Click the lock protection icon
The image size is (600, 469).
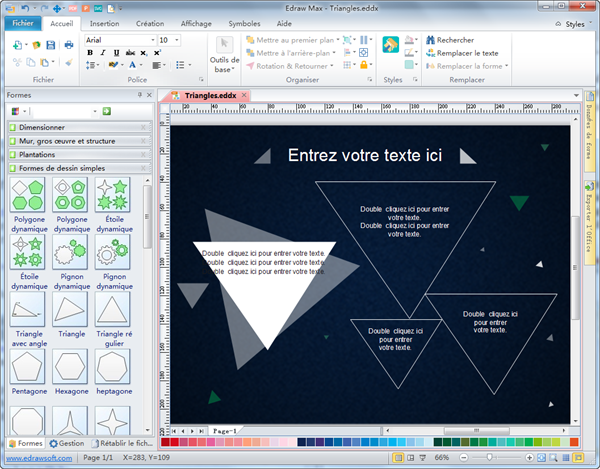[364, 65]
